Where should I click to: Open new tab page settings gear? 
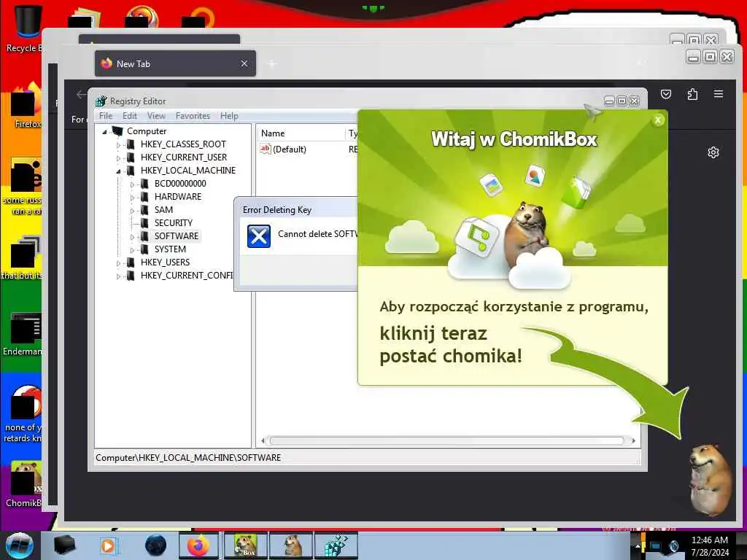pos(713,152)
